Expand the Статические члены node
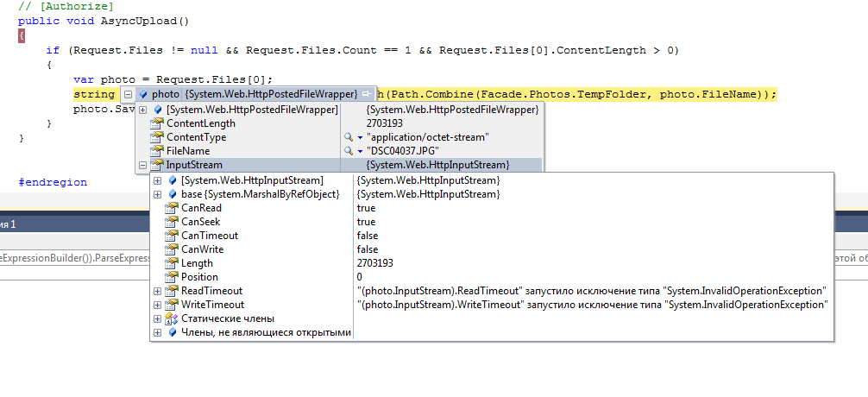The width and height of the screenshot is (868, 397). pos(157,318)
